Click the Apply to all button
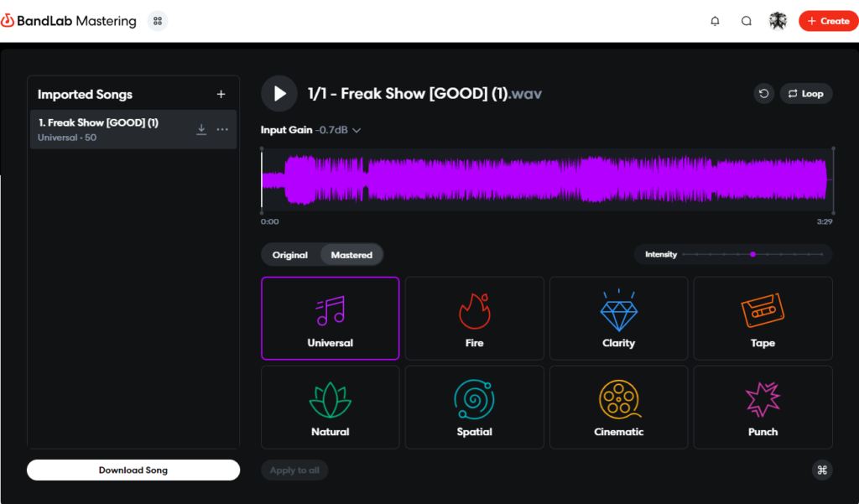859x504 pixels. 294,470
